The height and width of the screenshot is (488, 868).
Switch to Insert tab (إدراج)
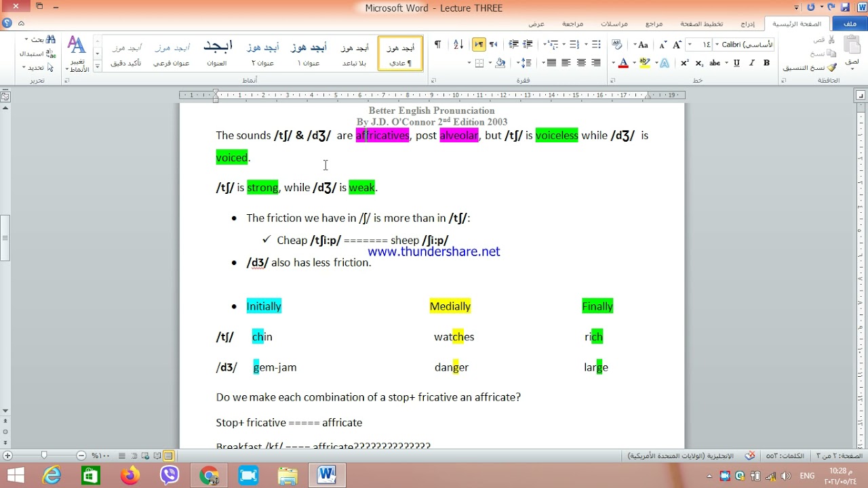747,24
